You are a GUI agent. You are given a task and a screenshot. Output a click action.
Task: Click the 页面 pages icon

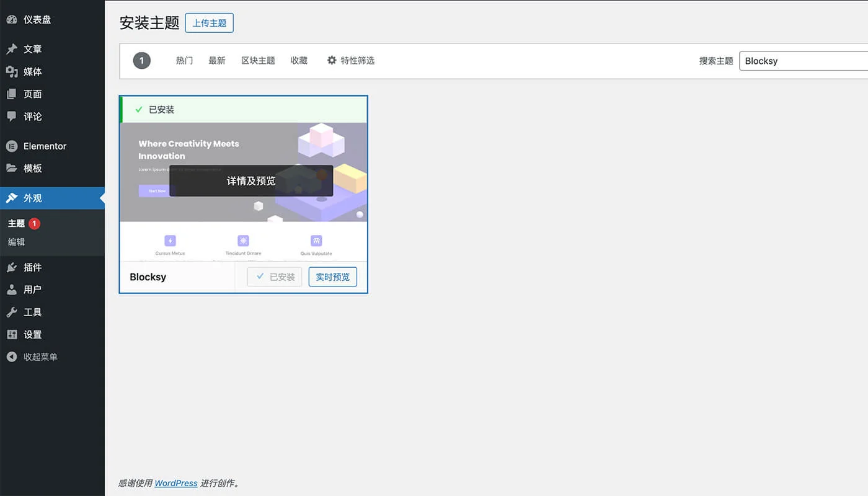pyautogui.click(x=12, y=94)
